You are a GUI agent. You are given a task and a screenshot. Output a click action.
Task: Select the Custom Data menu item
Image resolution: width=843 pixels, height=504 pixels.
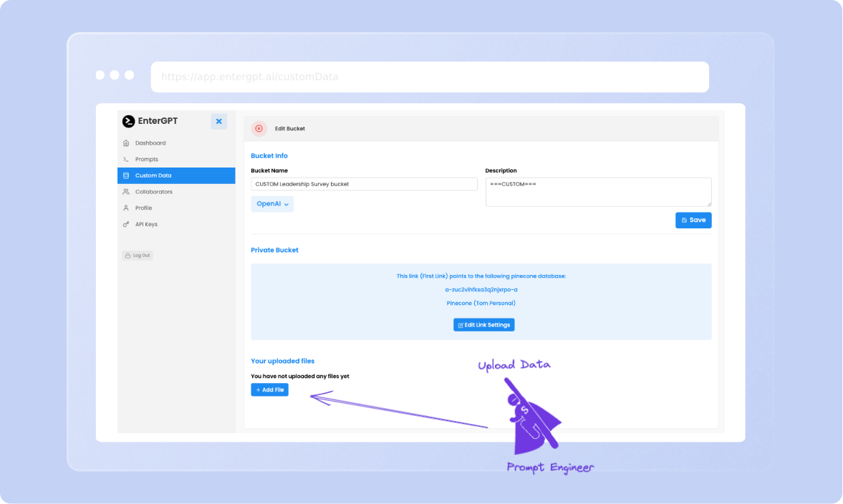(x=175, y=175)
